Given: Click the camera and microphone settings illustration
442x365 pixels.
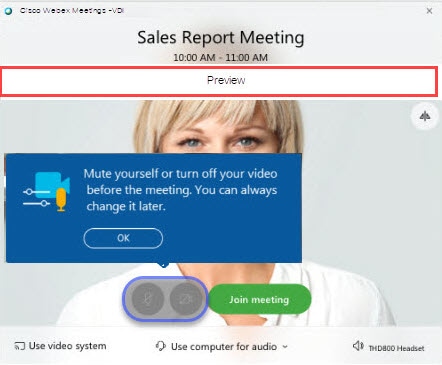Looking at the screenshot, I should pyautogui.click(x=46, y=192).
